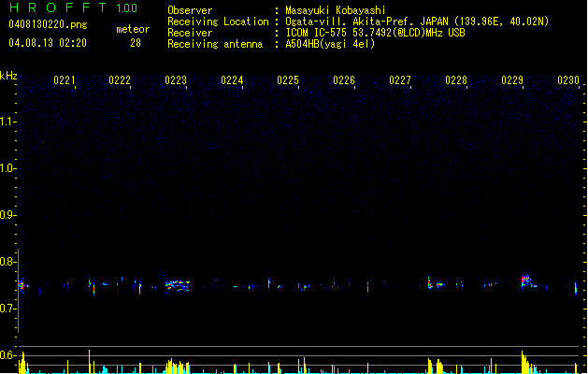Screen dimensions: 588x374
Task: Click the 0.8 kHz axis label
Action: coord(7,262)
